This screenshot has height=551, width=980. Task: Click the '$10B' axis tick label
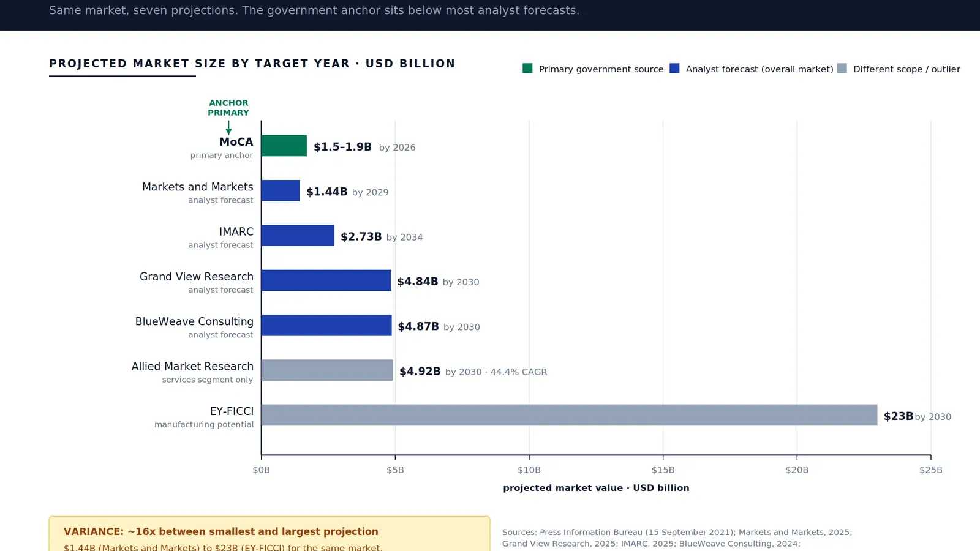(529, 470)
